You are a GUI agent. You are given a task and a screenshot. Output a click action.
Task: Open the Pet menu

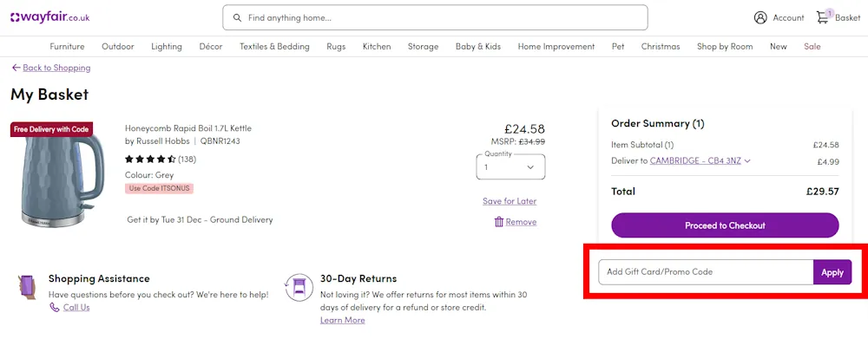(x=618, y=47)
